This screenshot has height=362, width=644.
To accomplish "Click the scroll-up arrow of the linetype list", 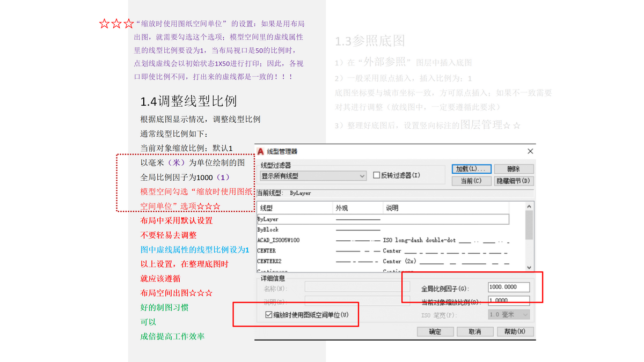I will point(529,205).
